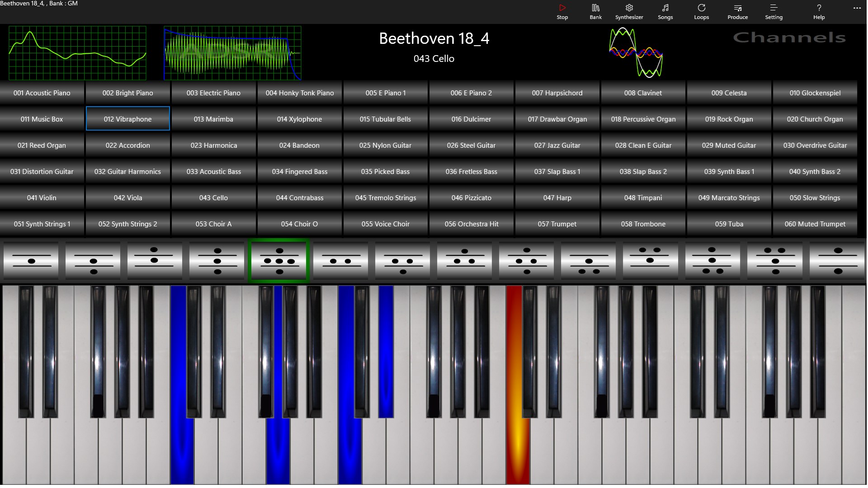Select the 043 Cello instrument
Image resolution: width=868 pixels, height=488 pixels.
tap(213, 197)
